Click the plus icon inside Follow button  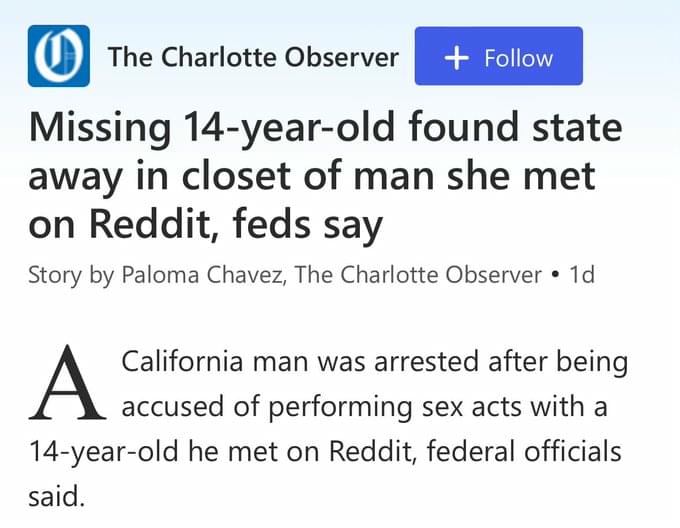(x=456, y=58)
